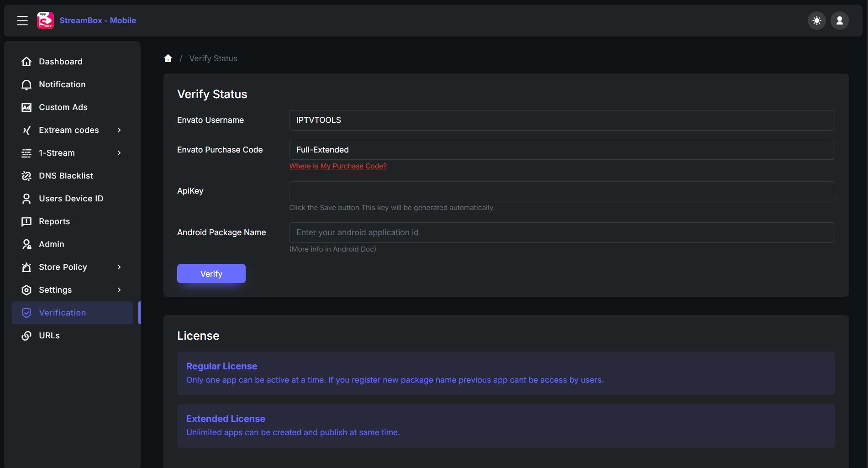Select Verification sidebar item
This screenshot has width=868, height=468.
tap(72, 313)
